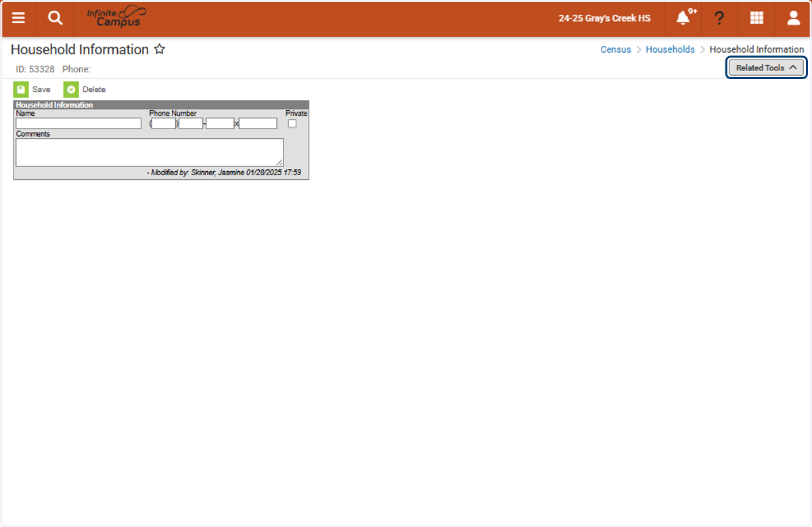This screenshot has height=527, width=812.
Task: Focus the phone prefix box
Action: point(191,123)
